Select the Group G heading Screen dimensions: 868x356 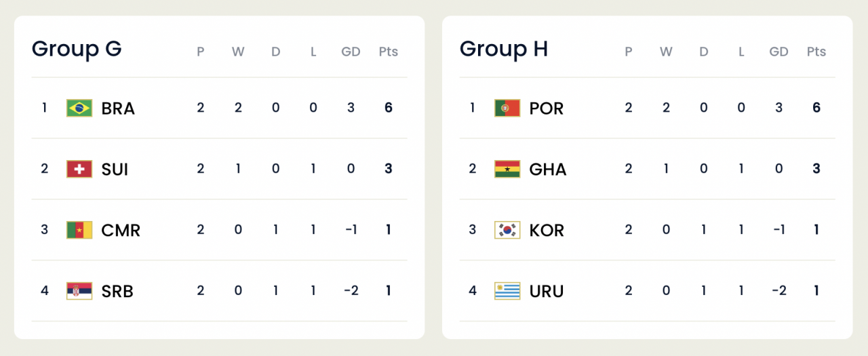coord(77,49)
